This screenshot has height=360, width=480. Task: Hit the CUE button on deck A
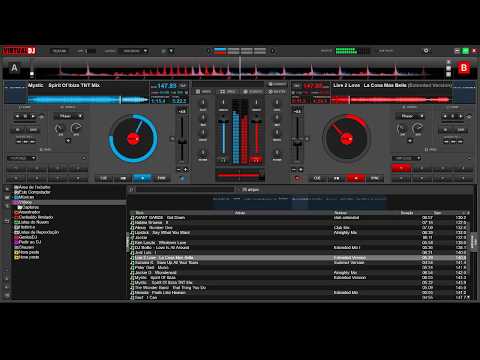(104, 178)
